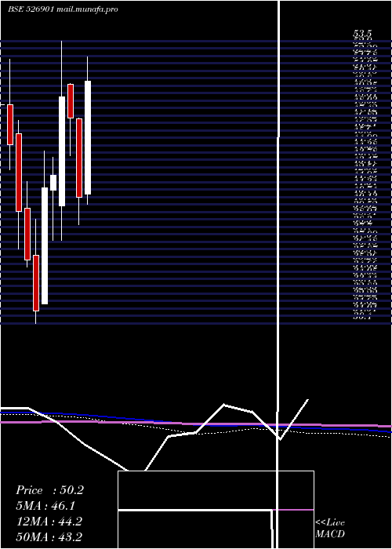Viewport: 392px width, 549px height.
Task: Click the Price : 50.2 readout
Action: tap(49, 490)
